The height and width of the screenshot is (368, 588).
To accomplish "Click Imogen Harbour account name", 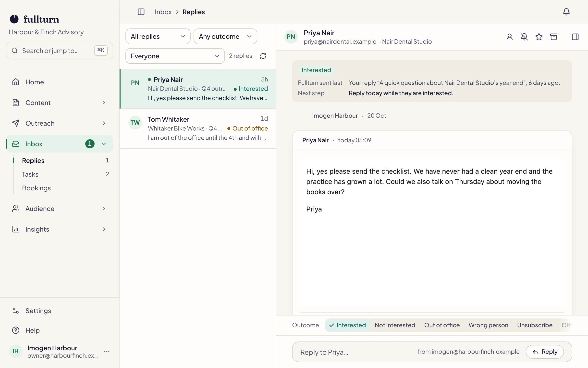I will pyautogui.click(x=52, y=348).
